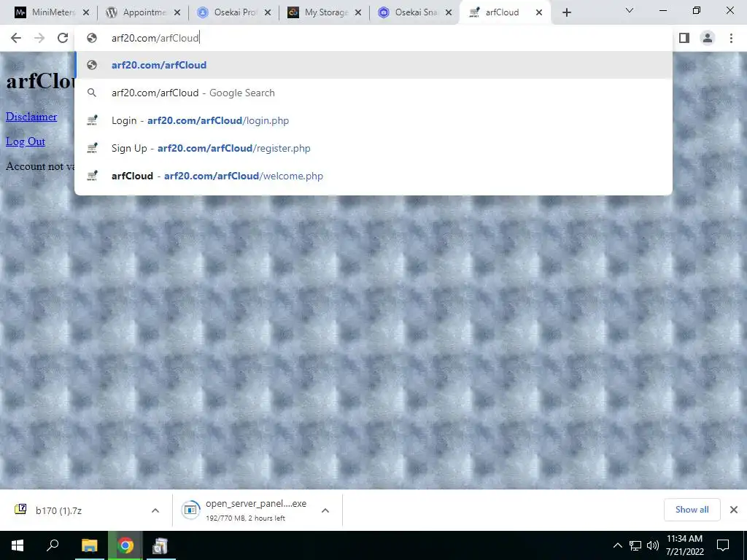Open a new browser tab

click(566, 12)
